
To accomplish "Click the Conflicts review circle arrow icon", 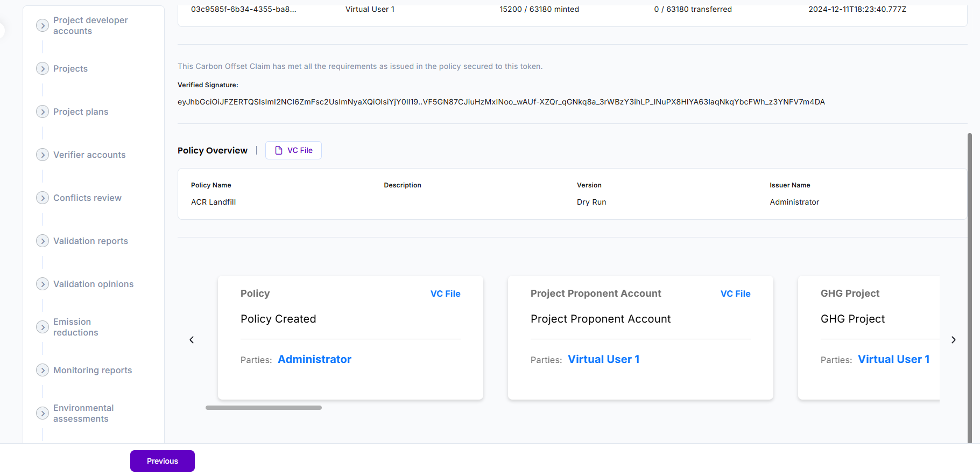I will click(x=43, y=198).
